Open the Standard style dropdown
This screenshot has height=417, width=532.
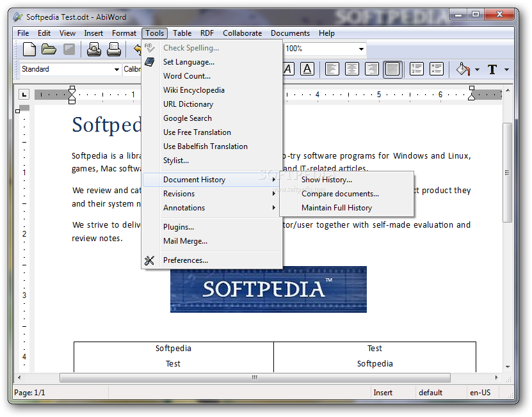point(117,69)
